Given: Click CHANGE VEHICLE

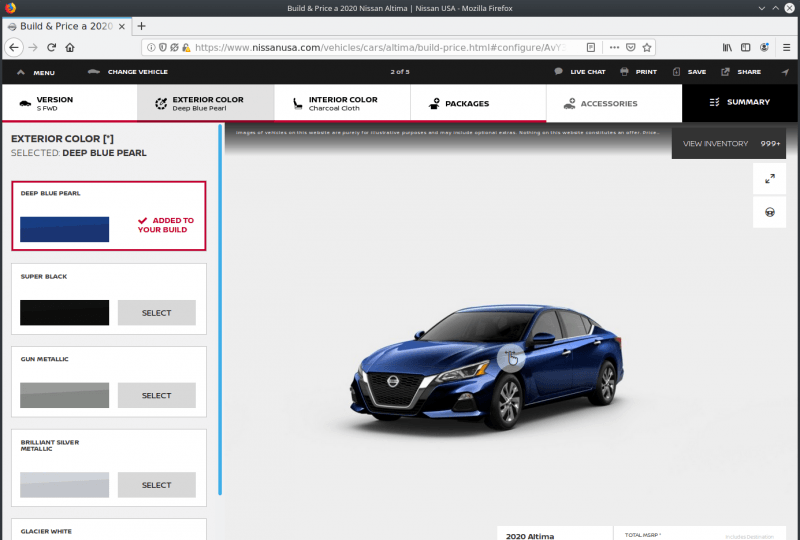Looking at the screenshot, I should pyautogui.click(x=128, y=72).
